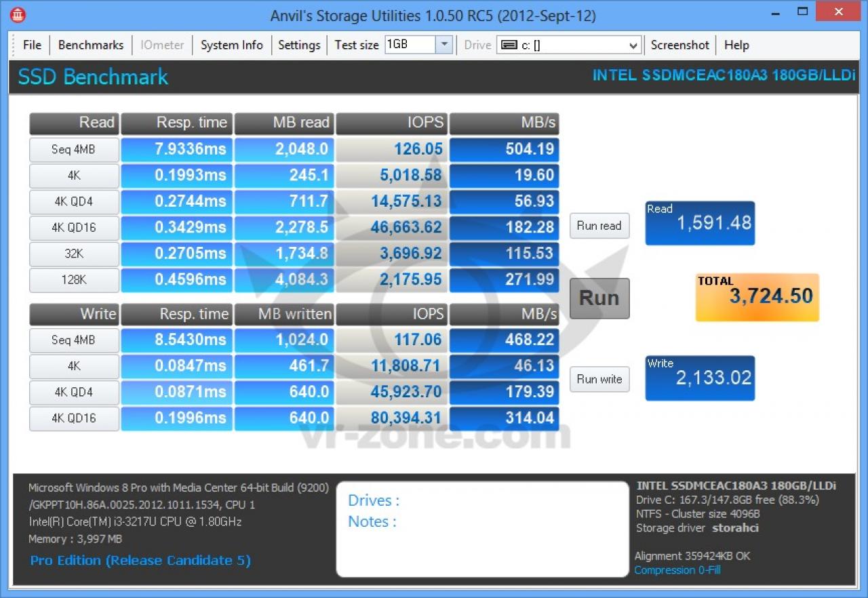Click Drive C: 167.3/147.8GB free text
868x598 pixels.
pos(728,500)
